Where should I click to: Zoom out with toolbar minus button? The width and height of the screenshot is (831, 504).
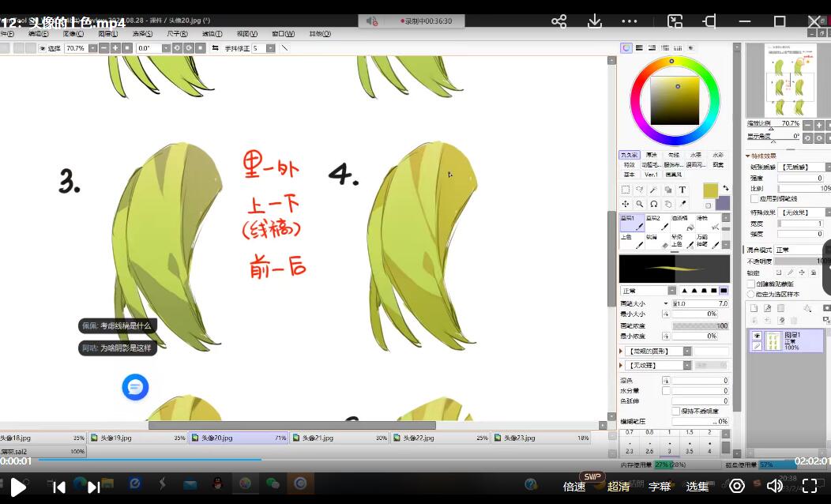104,48
